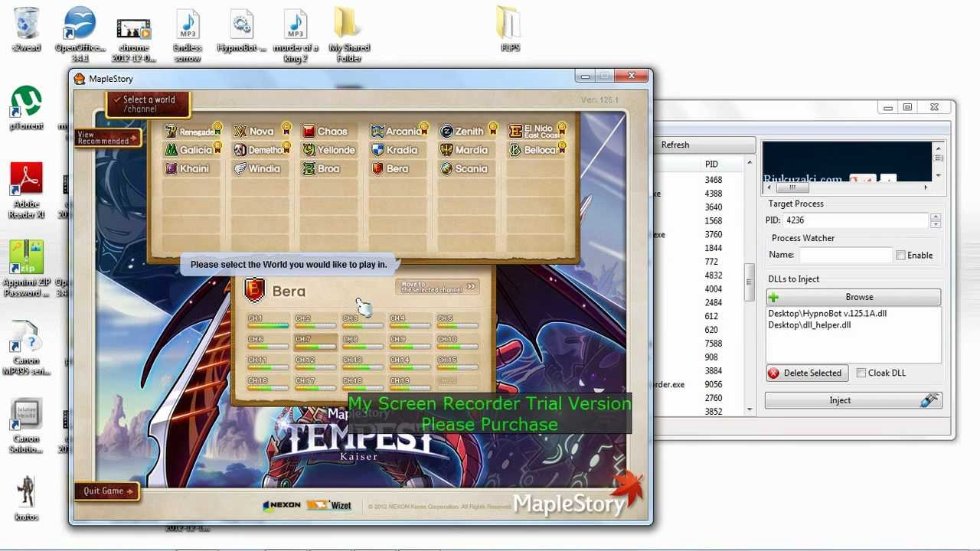This screenshot has width=980, height=551.
Task: Click the PID input field
Action: pos(856,220)
